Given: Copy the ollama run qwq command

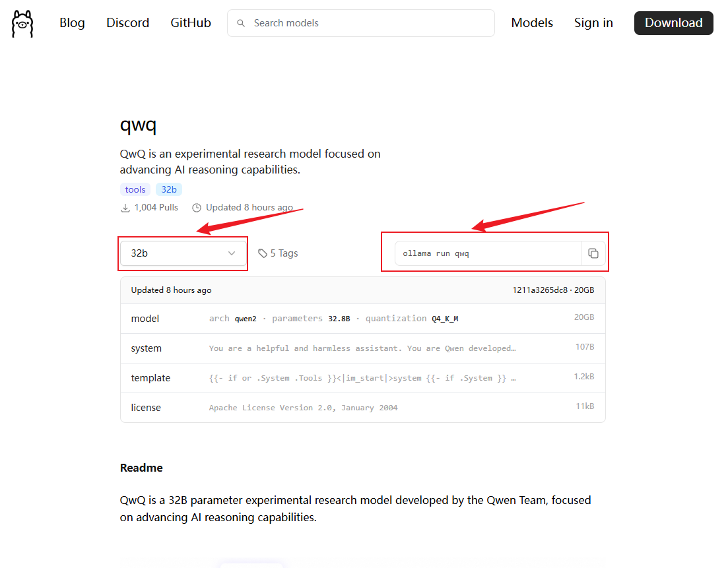Looking at the screenshot, I should [593, 253].
